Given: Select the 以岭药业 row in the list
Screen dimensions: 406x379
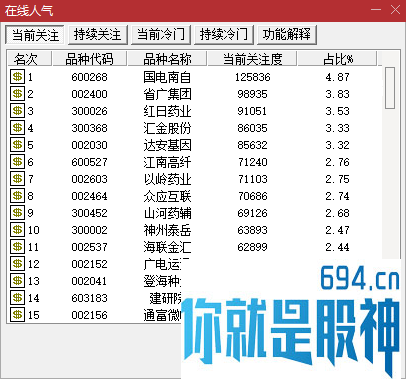Looking at the screenshot, I should point(195,179).
